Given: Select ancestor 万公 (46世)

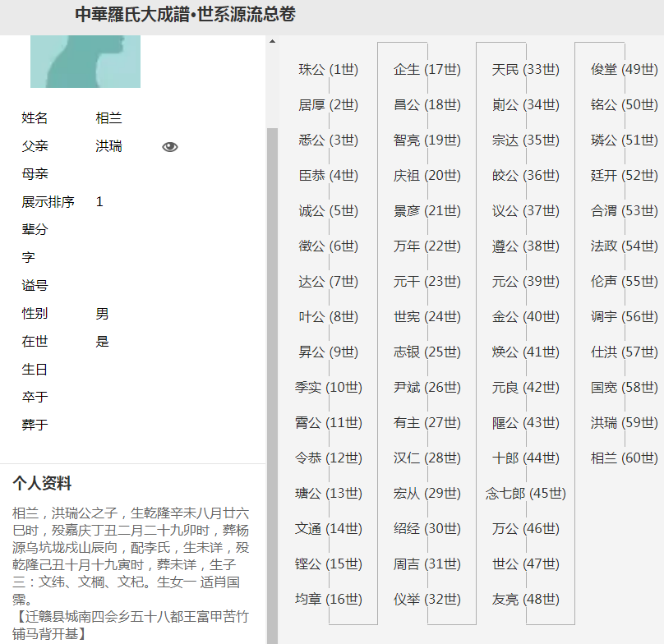Looking at the screenshot, I should click(525, 529).
